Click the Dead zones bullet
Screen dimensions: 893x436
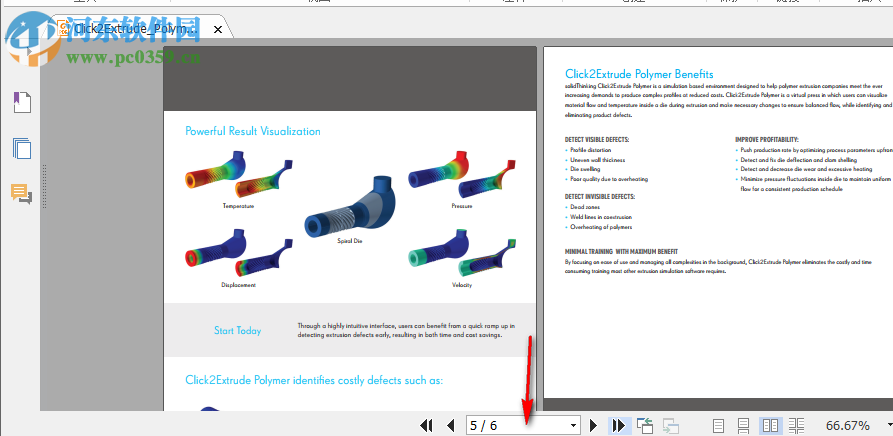click(x=584, y=207)
